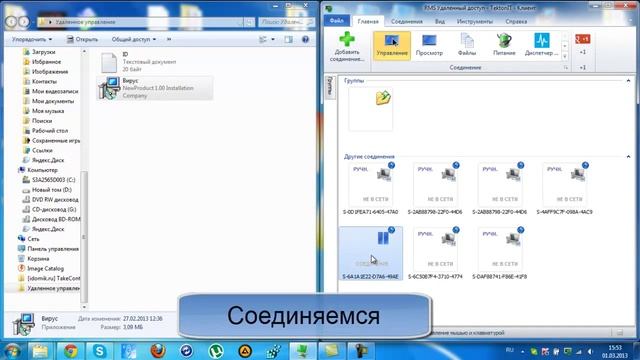The height and width of the screenshot is (360, 640).
Task: Collapse the Другие соединения section
Action: click(x=628, y=157)
